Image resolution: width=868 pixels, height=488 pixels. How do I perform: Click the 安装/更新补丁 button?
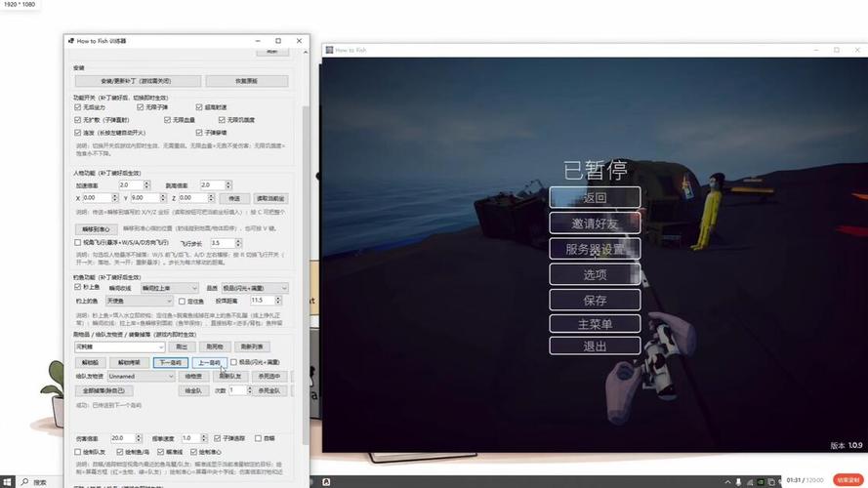pos(138,81)
